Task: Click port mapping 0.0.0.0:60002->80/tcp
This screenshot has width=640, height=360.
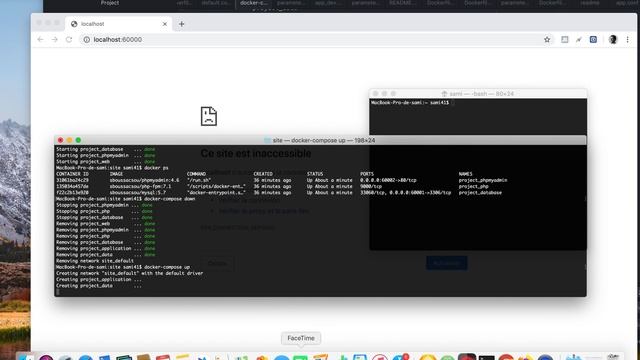Action: (388, 180)
